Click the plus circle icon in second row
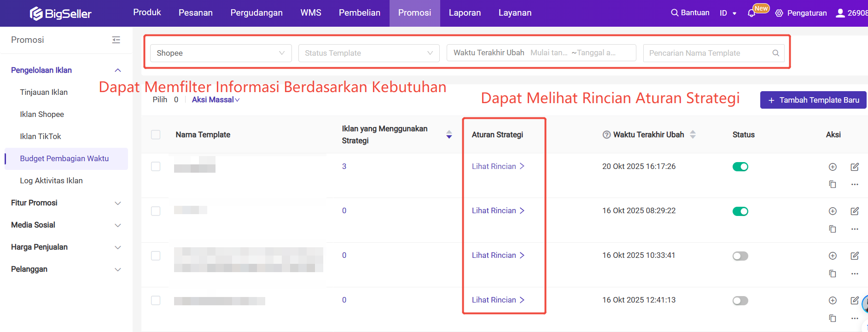 (833, 211)
